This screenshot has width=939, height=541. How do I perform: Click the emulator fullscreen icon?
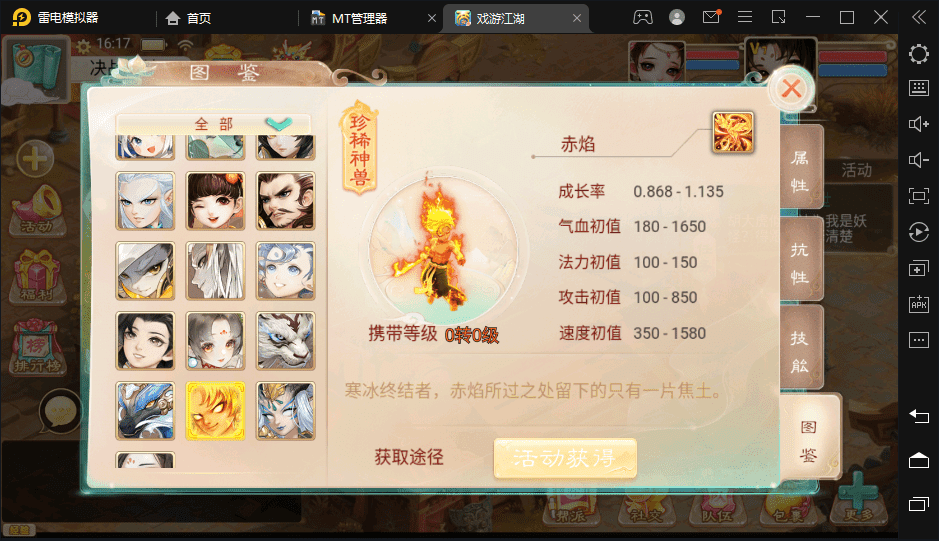(x=919, y=196)
